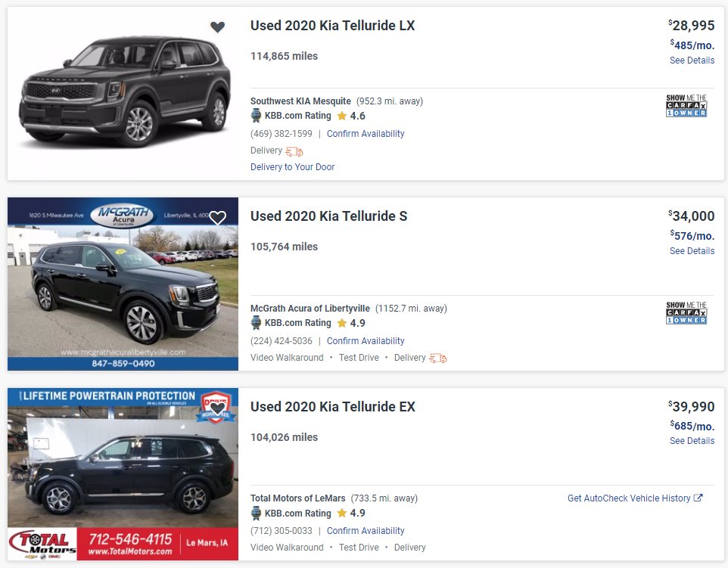Open CARFAX 1-Owner badge for Telluride LX

click(x=686, y=106)
